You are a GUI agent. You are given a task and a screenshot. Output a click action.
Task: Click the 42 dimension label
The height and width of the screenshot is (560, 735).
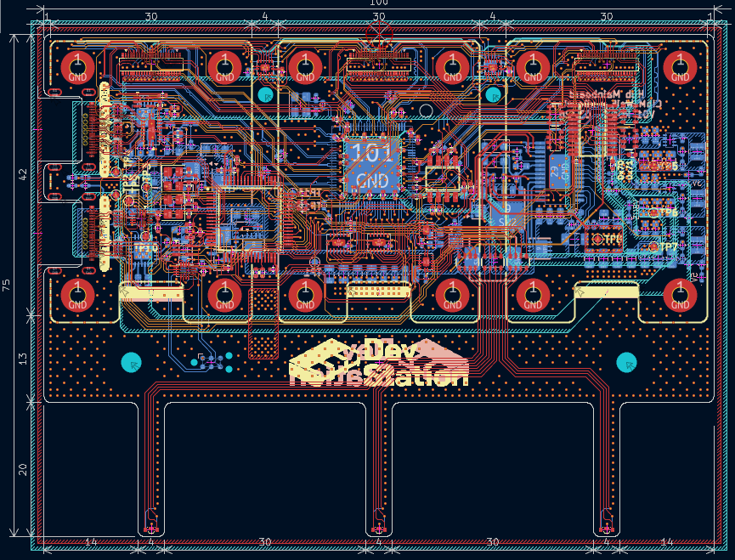click(23, 173)
